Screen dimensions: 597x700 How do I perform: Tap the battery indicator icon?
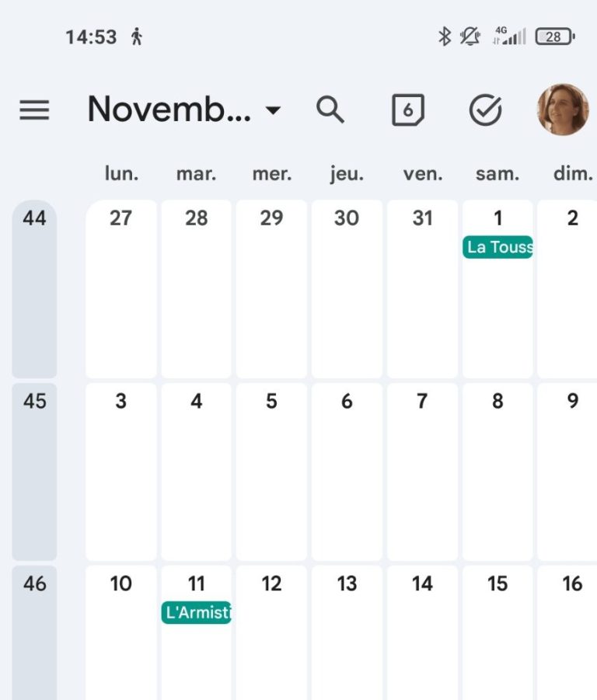click(554, 36)
